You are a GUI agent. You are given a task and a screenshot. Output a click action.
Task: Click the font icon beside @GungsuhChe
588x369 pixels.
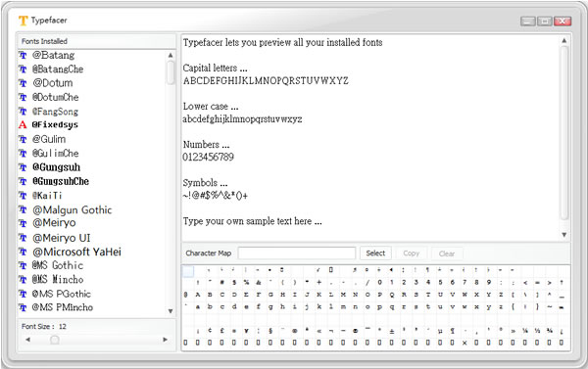click(x=23, y=181)
